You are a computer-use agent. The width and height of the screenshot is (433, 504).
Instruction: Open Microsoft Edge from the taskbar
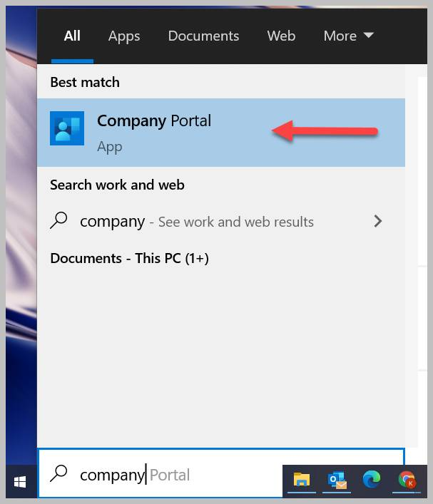click(372, 480)
